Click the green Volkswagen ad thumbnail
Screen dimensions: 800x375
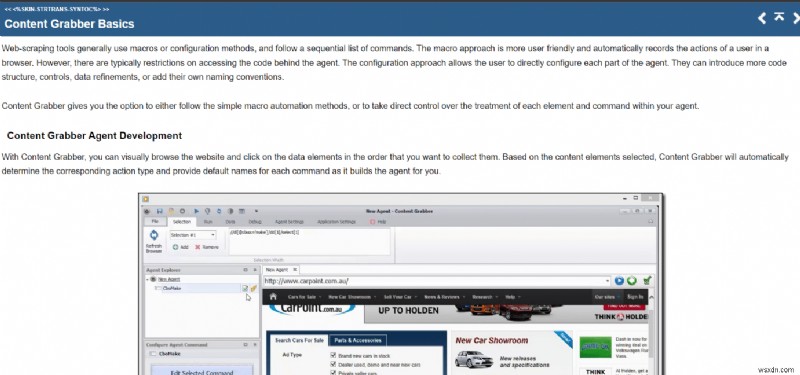coord(595,347)
